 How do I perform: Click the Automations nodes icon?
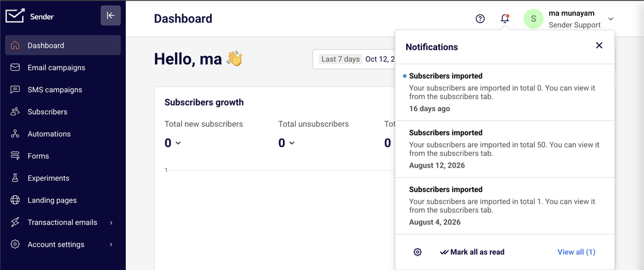click(15, 134)
